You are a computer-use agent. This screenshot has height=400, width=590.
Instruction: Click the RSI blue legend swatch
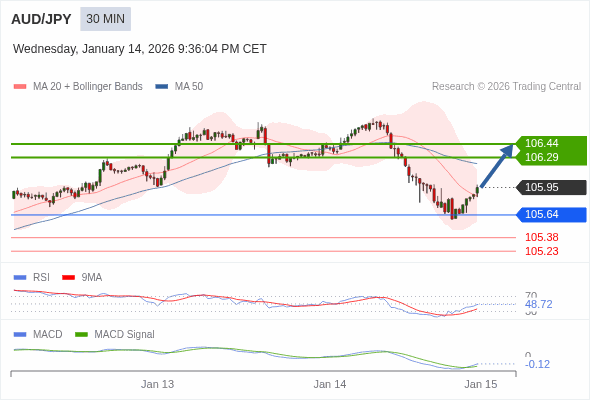coord(20,278)
